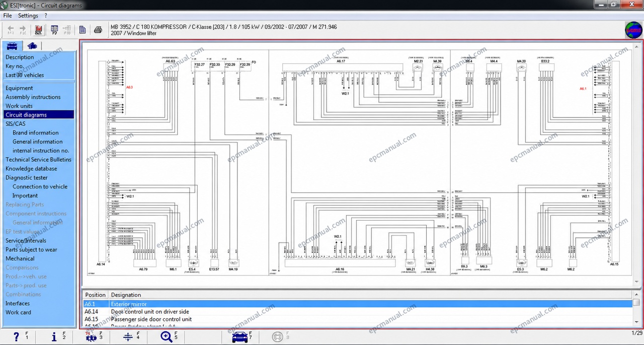Open the Equipment section

click(19, 88)
